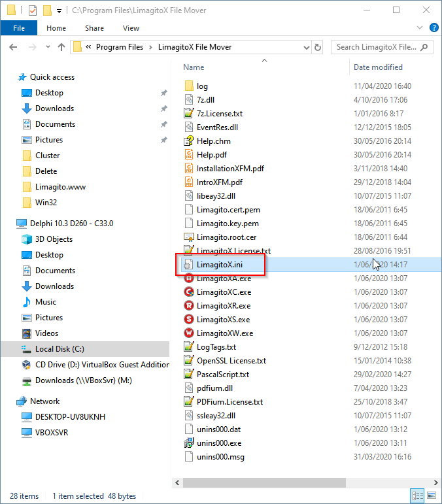Viewport: 442px width, 504px height.
Task: Select the LimagitoXS.exe application icon
Action: click(189, 320)
